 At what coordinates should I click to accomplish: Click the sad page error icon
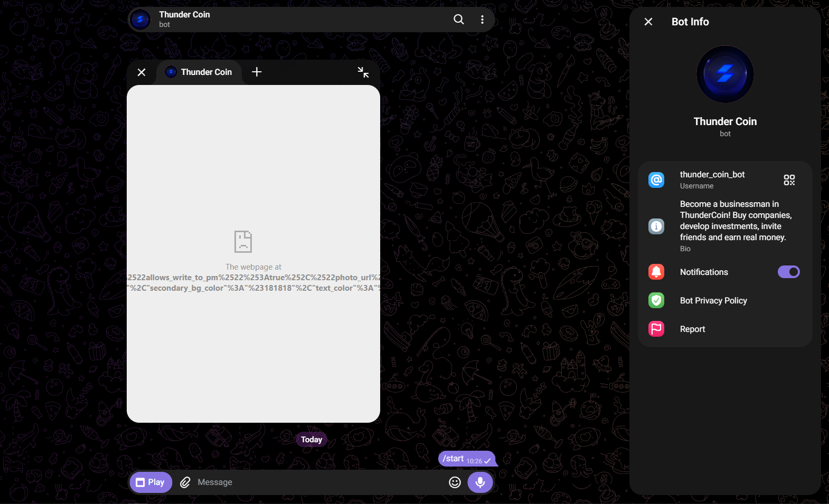243,241
